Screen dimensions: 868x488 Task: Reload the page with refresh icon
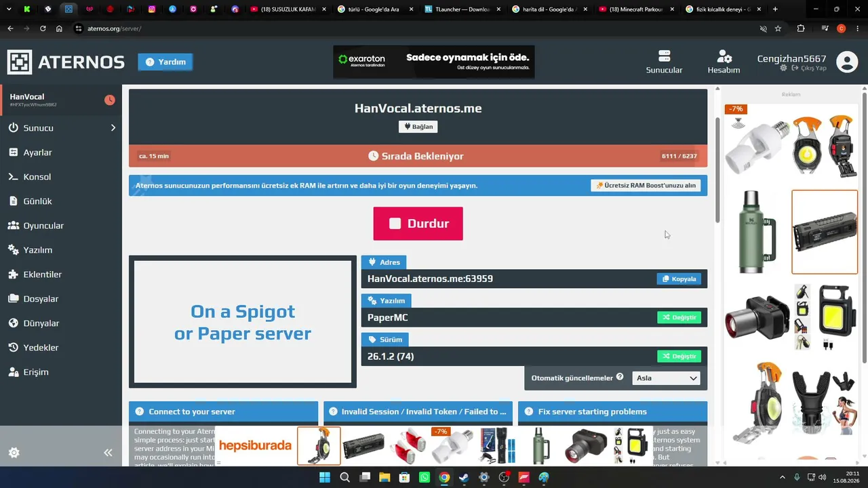43,28
